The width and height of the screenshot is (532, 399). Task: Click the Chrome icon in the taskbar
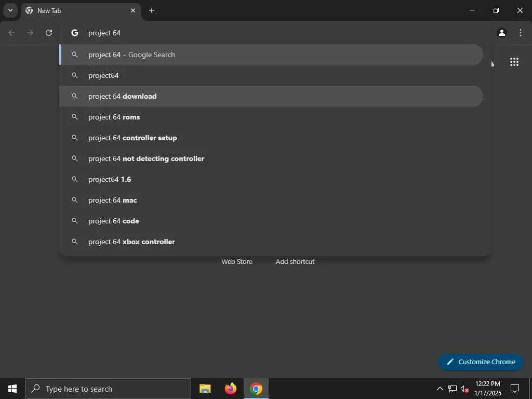(256, 389)
